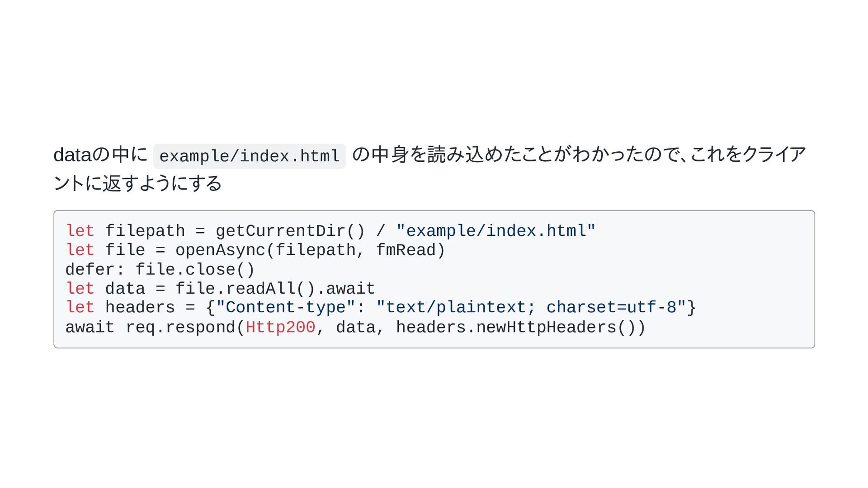Click the text 'これをクライア' in paragraph
This screenshot has height=488, width=868.
[748, 155]
